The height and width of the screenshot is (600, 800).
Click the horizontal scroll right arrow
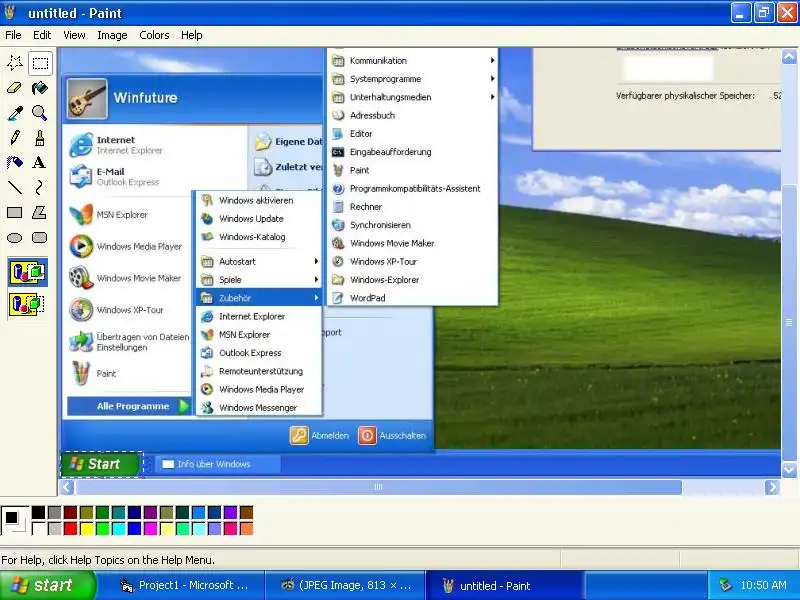click(x=772, y=487)
